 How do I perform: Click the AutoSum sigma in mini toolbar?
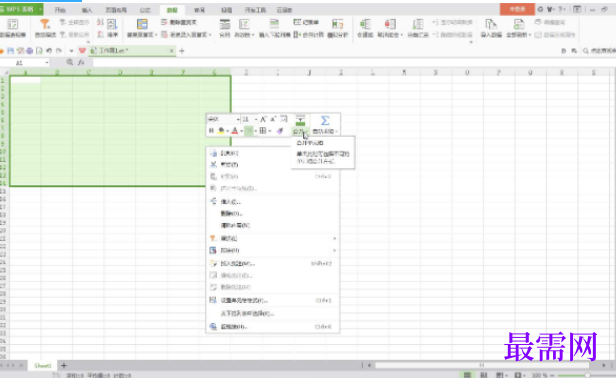coord(325,120)
